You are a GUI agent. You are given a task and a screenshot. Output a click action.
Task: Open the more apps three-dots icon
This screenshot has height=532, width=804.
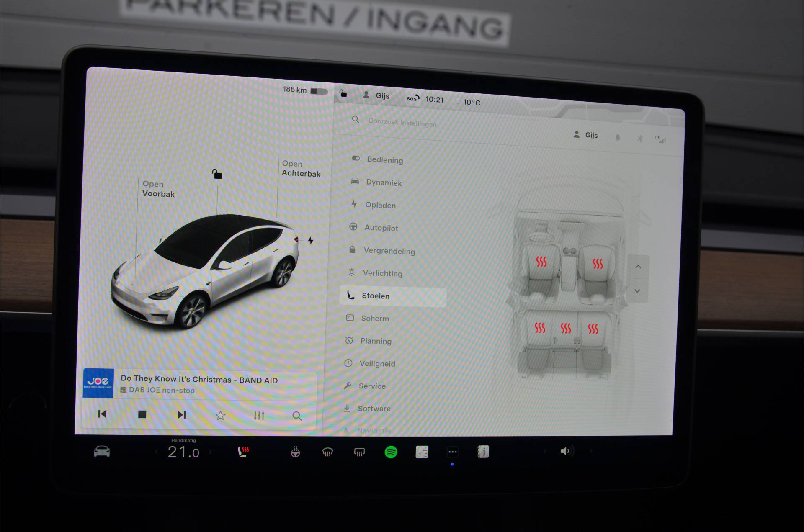click(452, 452)
